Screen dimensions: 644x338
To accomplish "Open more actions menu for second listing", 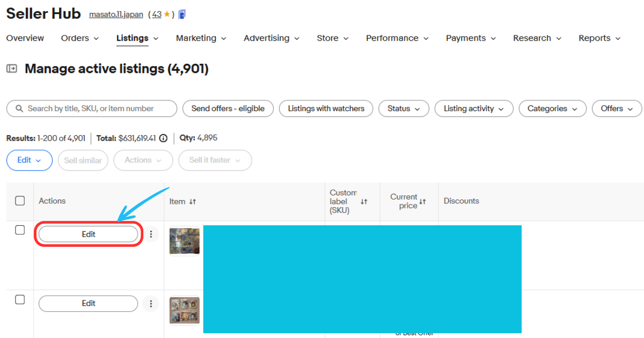I will point(151,304).
